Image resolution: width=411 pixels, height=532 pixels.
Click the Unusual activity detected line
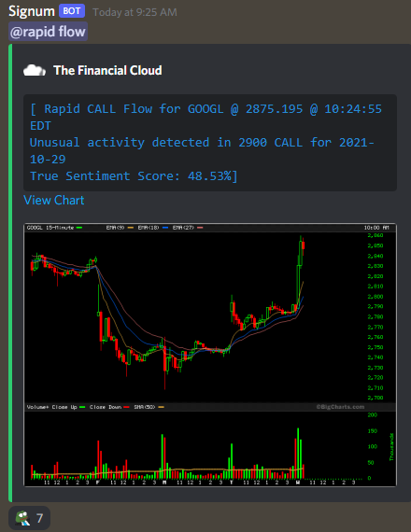coord(202,150)
